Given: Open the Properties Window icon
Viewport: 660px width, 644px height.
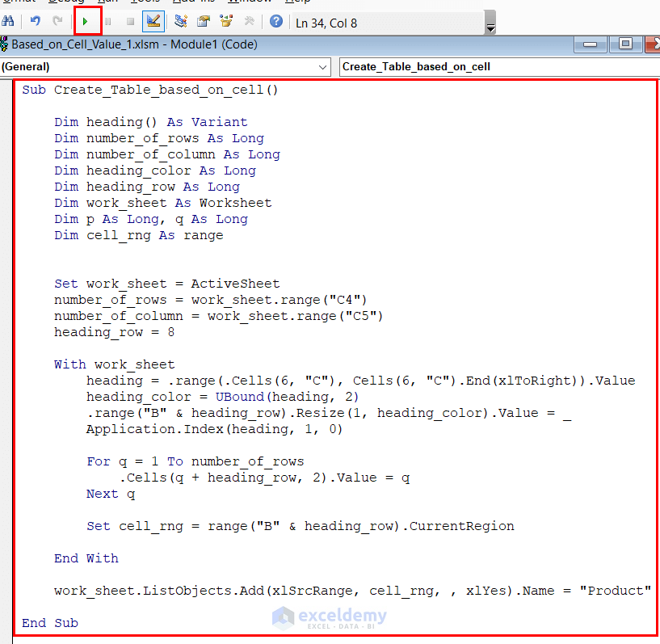Looking at the screenshot, I should pyautogui.click(x=204, y=21).
